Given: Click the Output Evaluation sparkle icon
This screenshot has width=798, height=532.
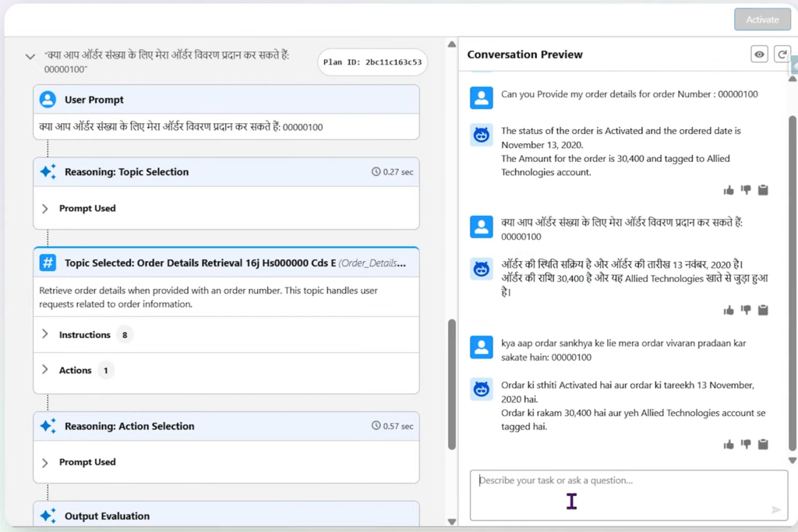Looking at the screenshot, I should (48, 516).
